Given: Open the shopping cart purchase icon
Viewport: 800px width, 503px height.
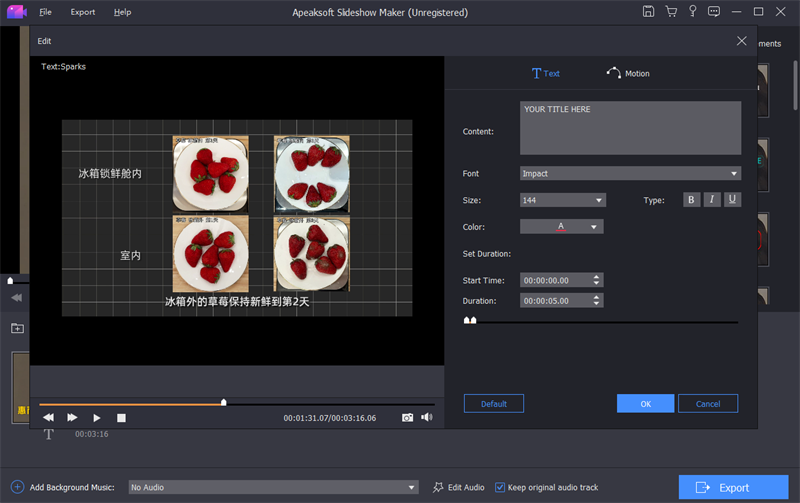Looking at the screenshot, I should [671, 11].
